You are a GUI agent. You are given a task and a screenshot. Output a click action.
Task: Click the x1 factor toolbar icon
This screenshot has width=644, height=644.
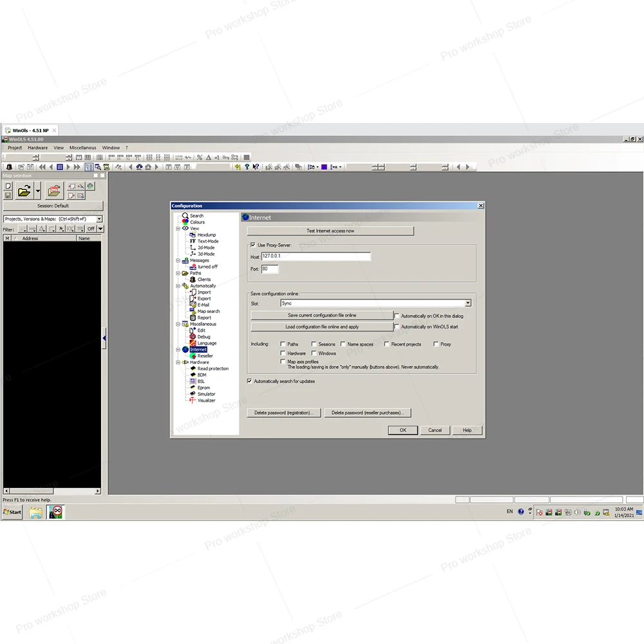[217, 157]
